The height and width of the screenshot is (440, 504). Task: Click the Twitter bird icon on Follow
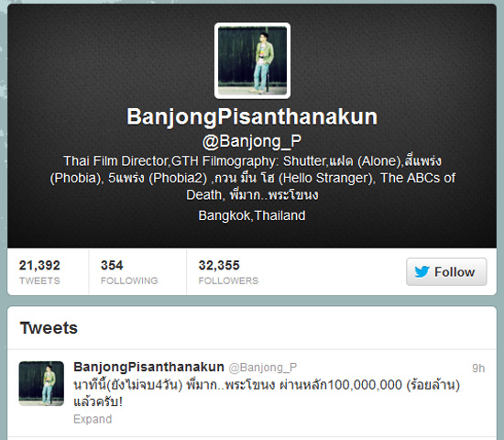pos(422,271)
